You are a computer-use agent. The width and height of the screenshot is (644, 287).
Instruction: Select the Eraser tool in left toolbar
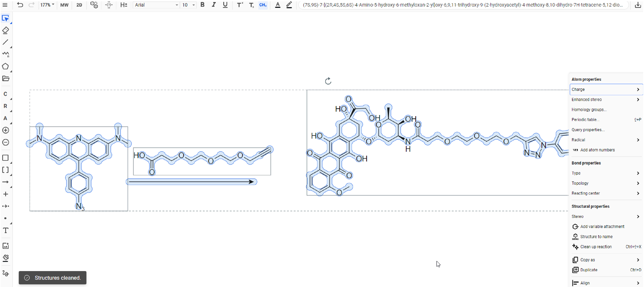click(5, 31)
